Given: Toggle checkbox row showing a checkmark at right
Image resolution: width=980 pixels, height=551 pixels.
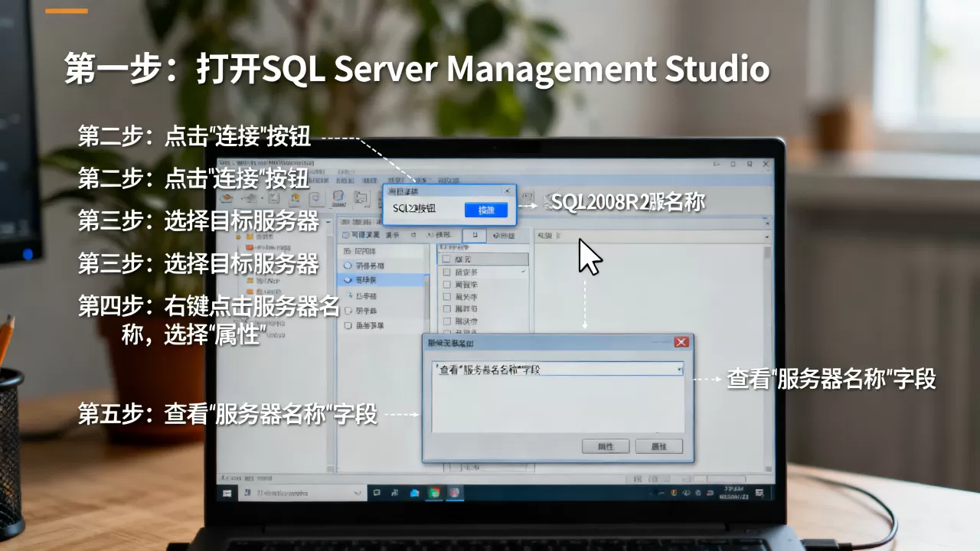Looking at the screenshot, I should pos(483,272).
